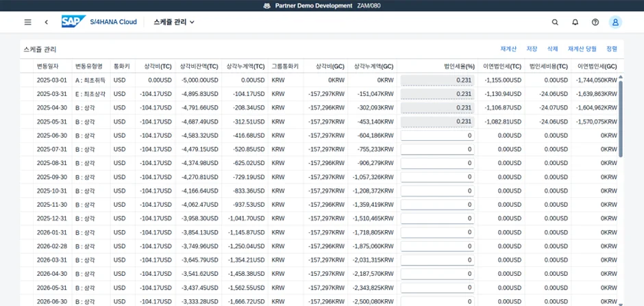The image size is (644, 306).
Task: Click the back arrow in header
Action: (46, 22)
